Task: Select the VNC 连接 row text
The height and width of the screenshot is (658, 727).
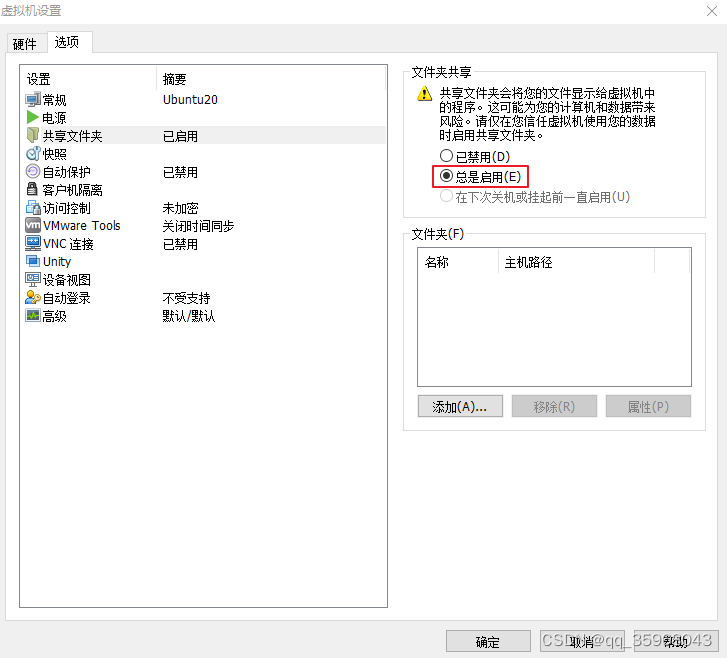Action: tap(68, 244)
